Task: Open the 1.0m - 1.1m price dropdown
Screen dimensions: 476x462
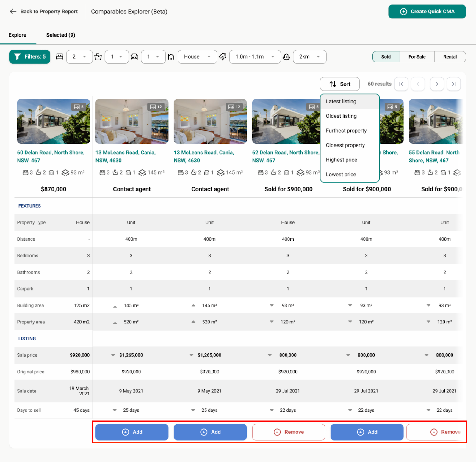Action: coord(255,57)
